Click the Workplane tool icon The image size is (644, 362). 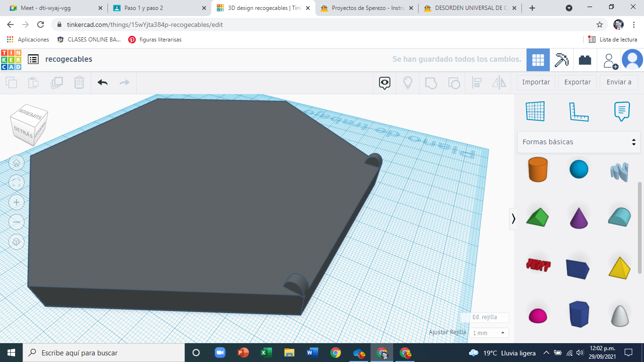pos(535,111)
